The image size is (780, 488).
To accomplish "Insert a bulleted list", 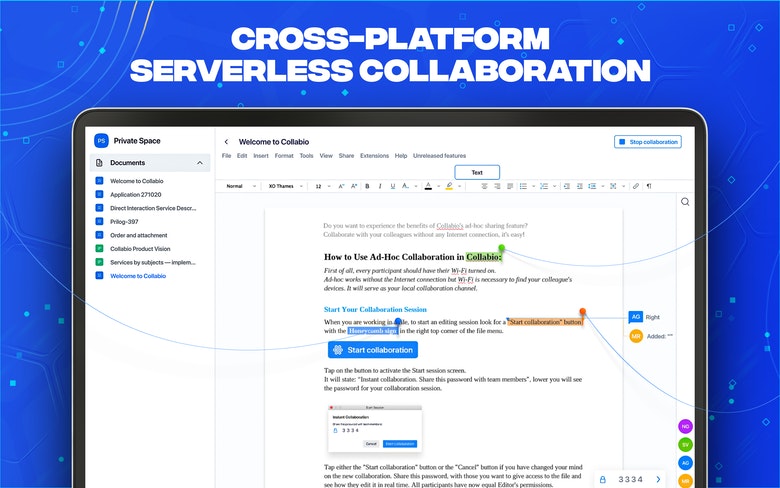I will 523,186.
